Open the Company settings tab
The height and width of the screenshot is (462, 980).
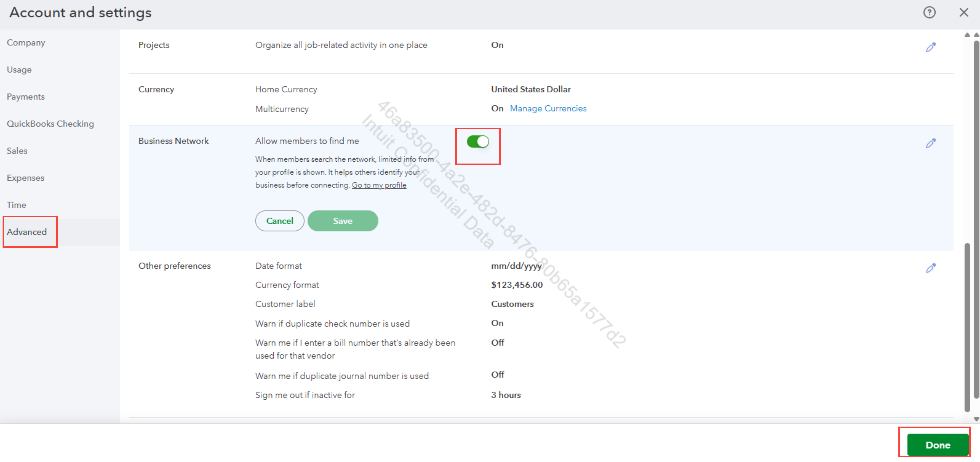click(26, 42)
